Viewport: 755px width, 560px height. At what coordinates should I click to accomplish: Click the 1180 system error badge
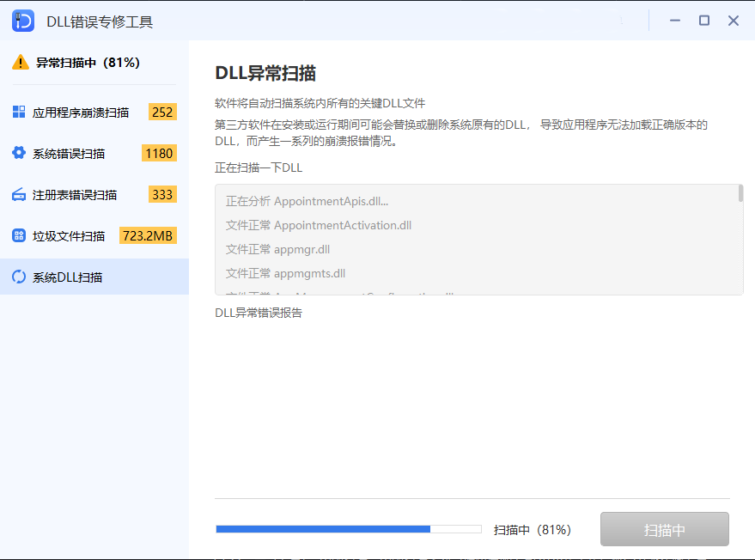click(159, 153)
